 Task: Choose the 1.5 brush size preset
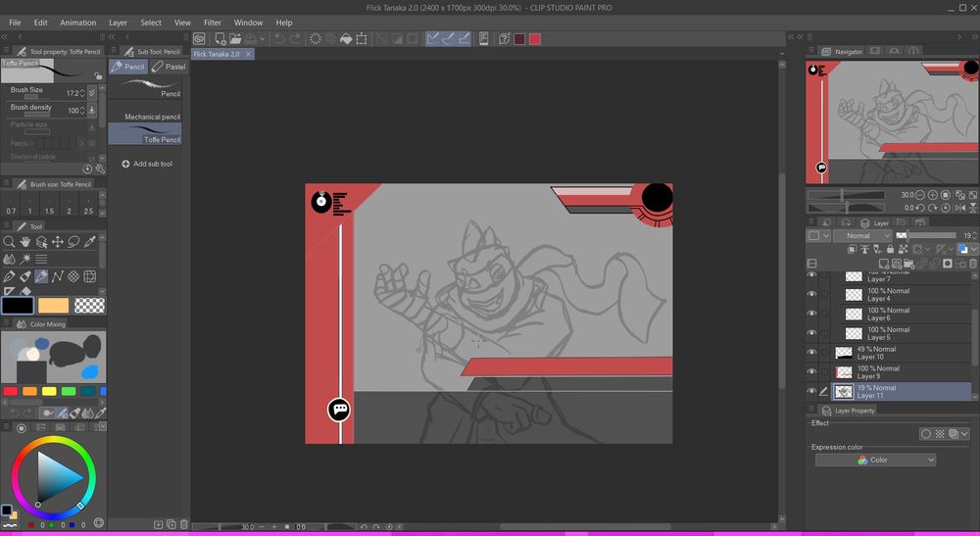(49, 204)
